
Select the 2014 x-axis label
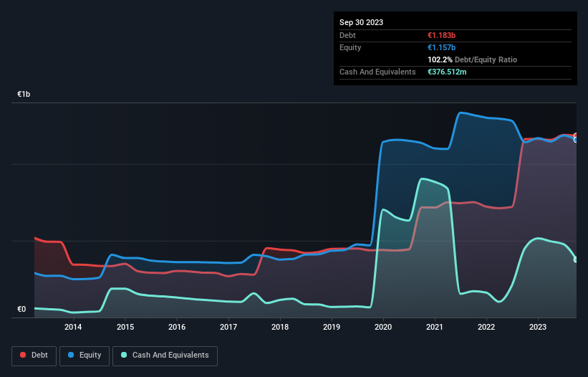[x=73, y=327]
